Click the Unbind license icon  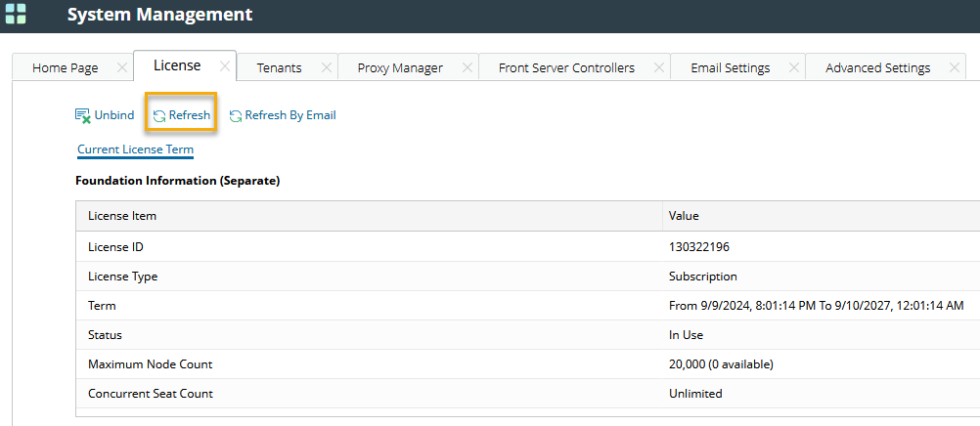[x=83, y=115]
